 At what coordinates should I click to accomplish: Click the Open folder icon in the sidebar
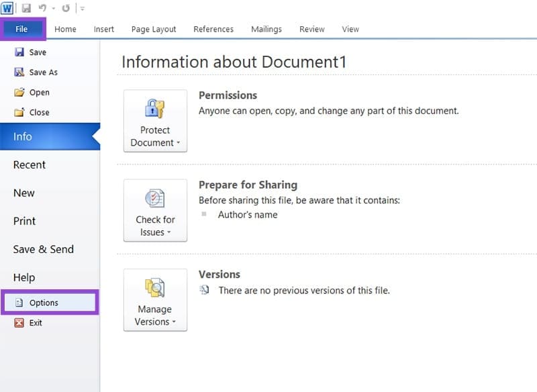click(21, 92)
